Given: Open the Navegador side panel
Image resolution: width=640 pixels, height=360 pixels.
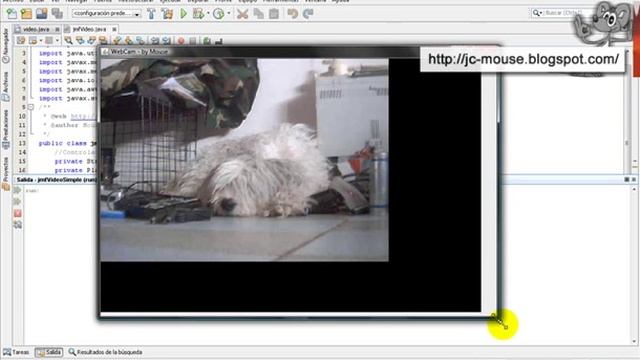Looking at the screenshot, I should (5, 46).
